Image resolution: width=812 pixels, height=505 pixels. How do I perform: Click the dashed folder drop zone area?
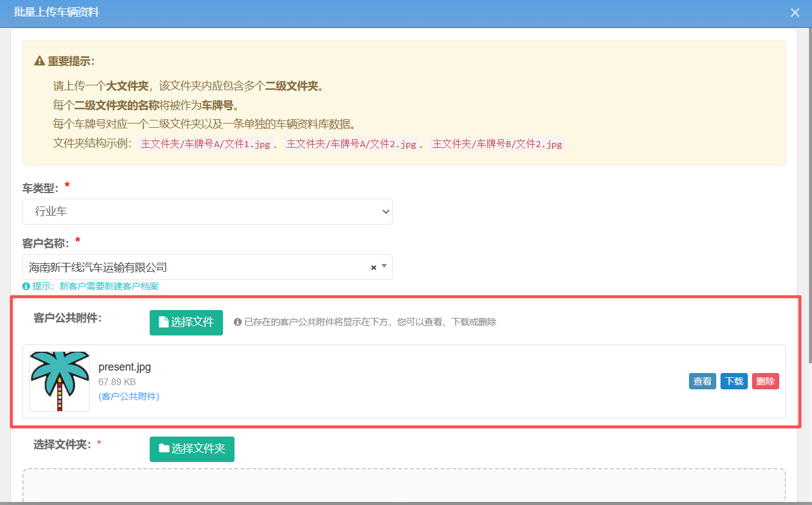click(404, 486)
